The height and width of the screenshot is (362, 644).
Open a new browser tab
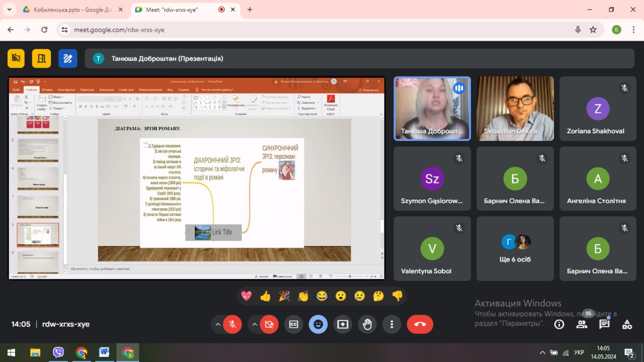tap(250, 10)
